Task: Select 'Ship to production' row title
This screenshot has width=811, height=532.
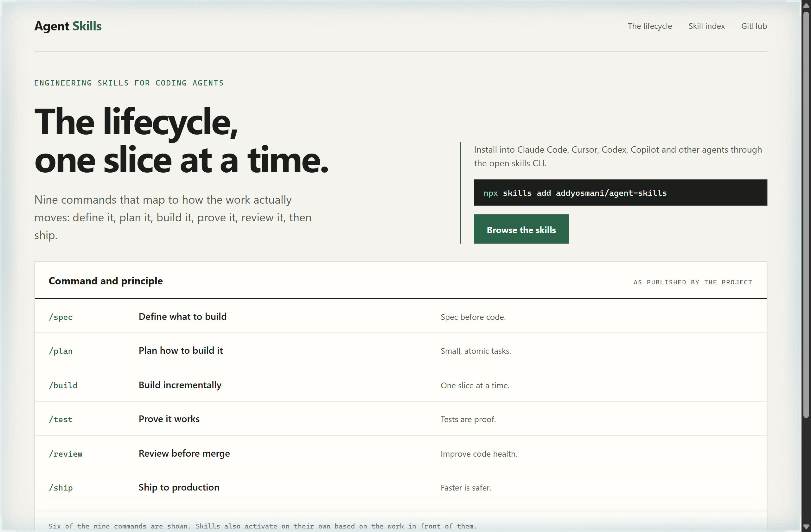Action: tap(179, 488)
